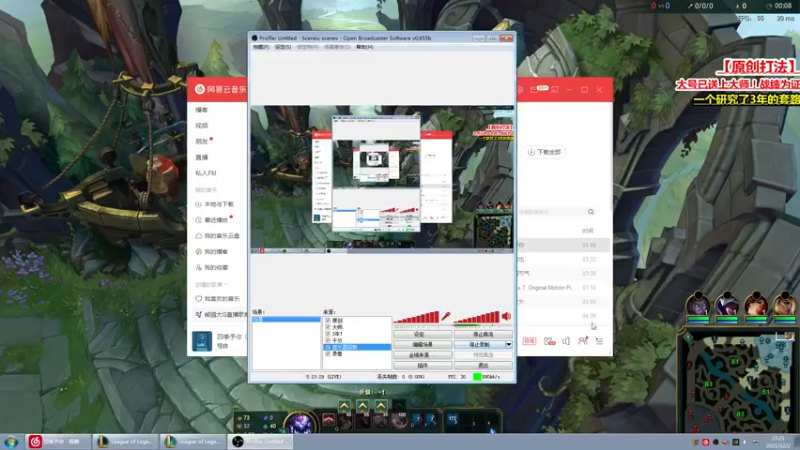Toggle the 原创 source checkbox in OBS
This screenshot has width=800, height=450.
click(x=328, y=321)
